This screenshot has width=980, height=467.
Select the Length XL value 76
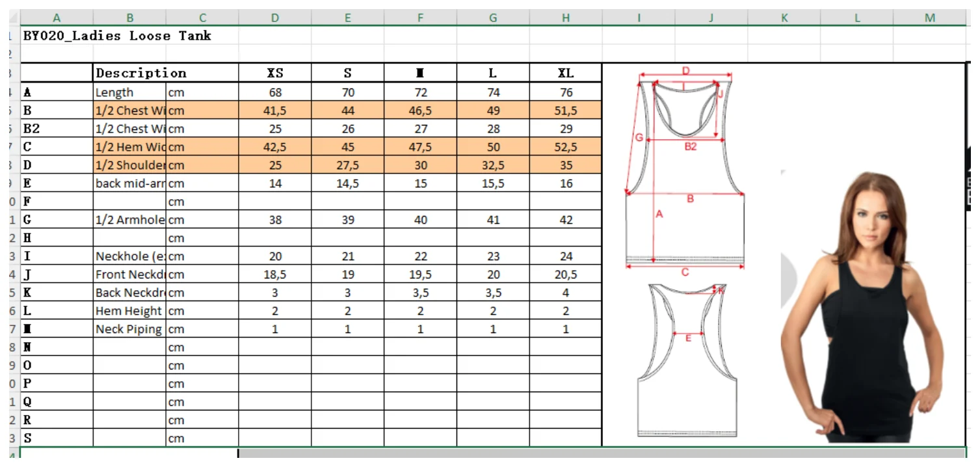pyautogui.click(x=566, y=92)
